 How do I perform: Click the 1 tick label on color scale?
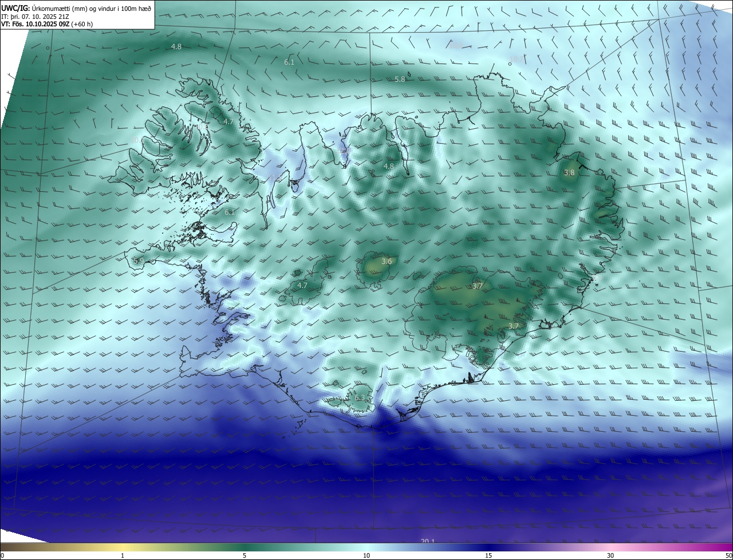pyautogui.click(x=123, y=555)
